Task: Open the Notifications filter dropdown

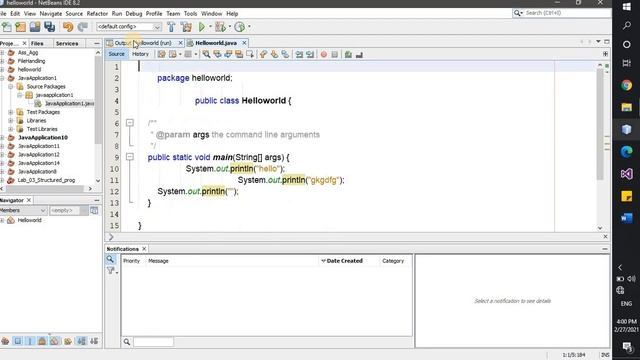Action: 111,271
